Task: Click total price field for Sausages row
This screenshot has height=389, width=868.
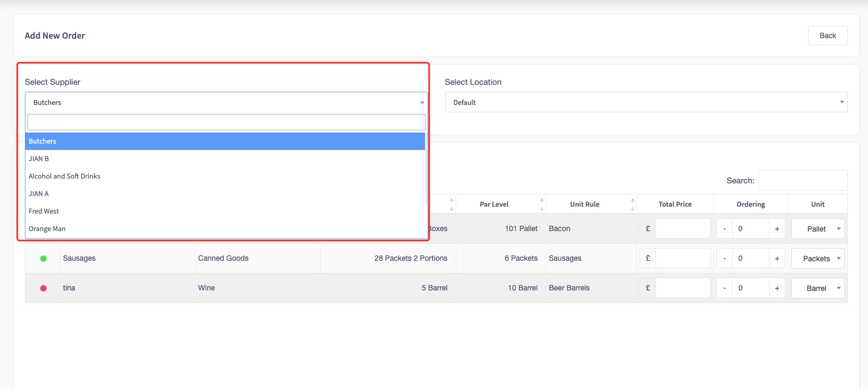Action: pyautogui.click(x=683, y=259)
